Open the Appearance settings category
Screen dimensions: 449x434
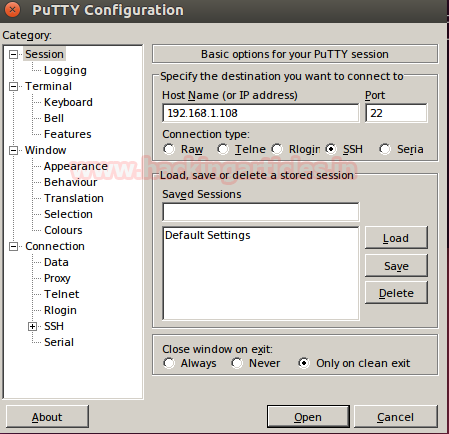76,166
